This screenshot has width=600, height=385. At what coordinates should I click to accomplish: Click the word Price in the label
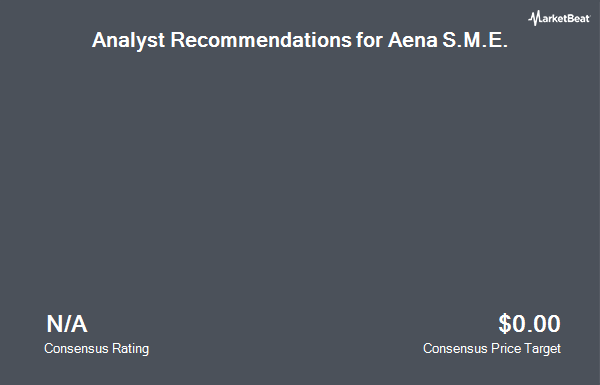[x=506, y=349]
